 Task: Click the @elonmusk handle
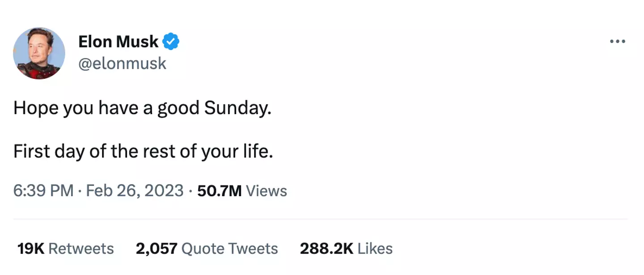point(122,64)
